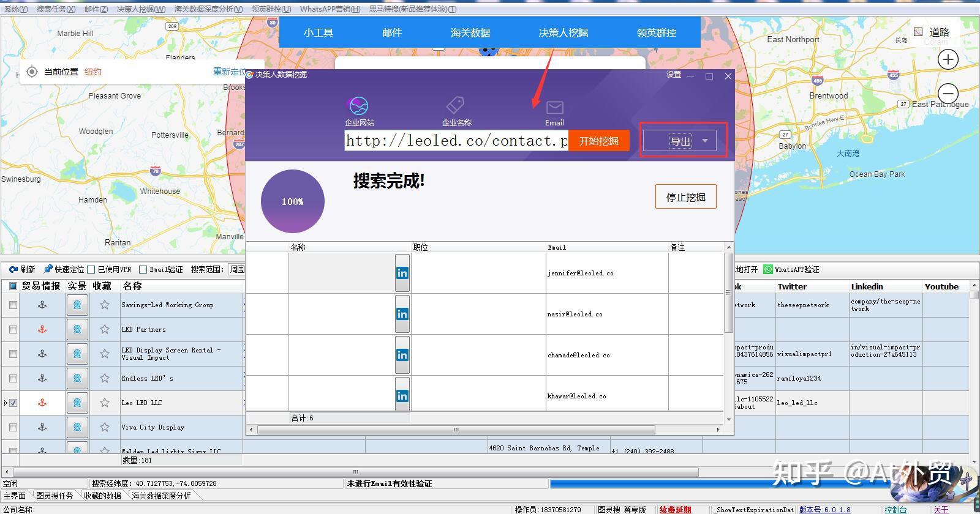Zoom out the map with minus button
Image resolution: width=980 pixels, height=514 pixels.
coord(948,94)
